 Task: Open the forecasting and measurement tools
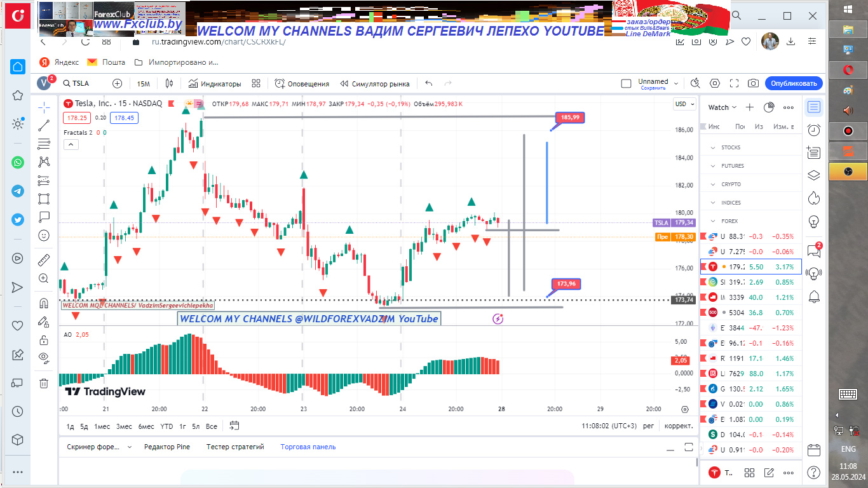point(44,180)
